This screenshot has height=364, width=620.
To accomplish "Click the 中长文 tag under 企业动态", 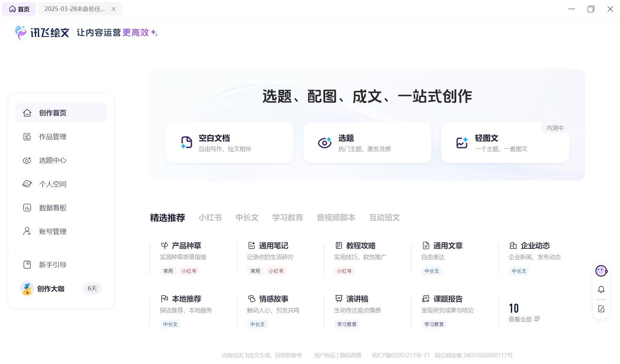I will coord(519,271).
